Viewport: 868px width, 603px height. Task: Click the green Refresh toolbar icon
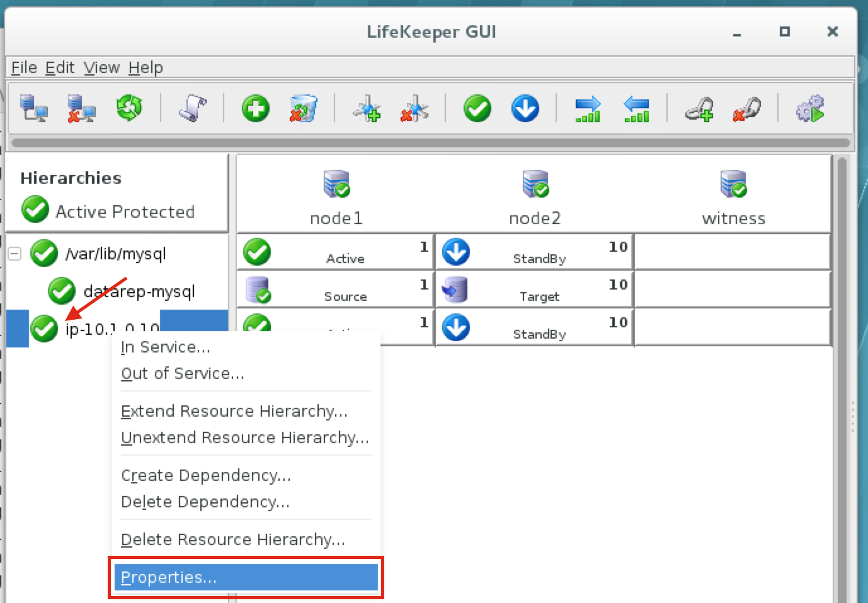click(x=129, y=108)
